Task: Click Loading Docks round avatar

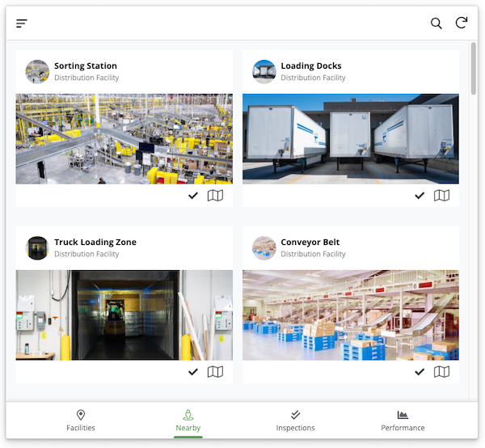Action: [x=264, y=72]
